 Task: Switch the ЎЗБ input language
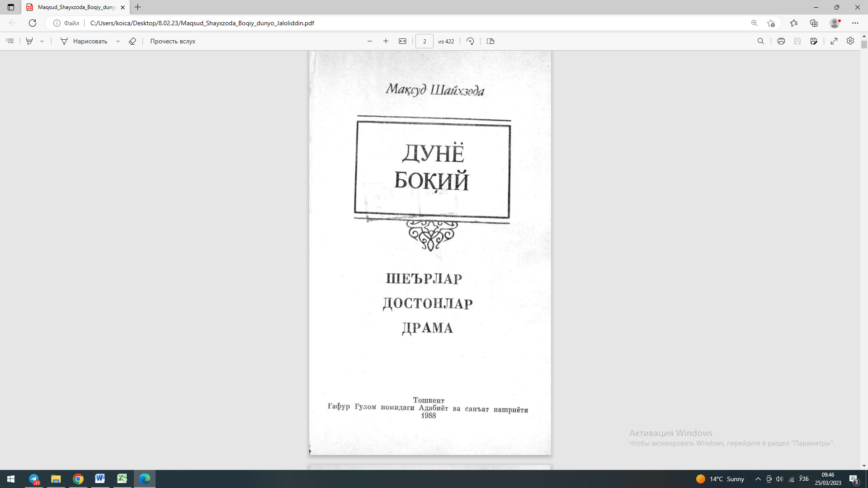[804, 479]
